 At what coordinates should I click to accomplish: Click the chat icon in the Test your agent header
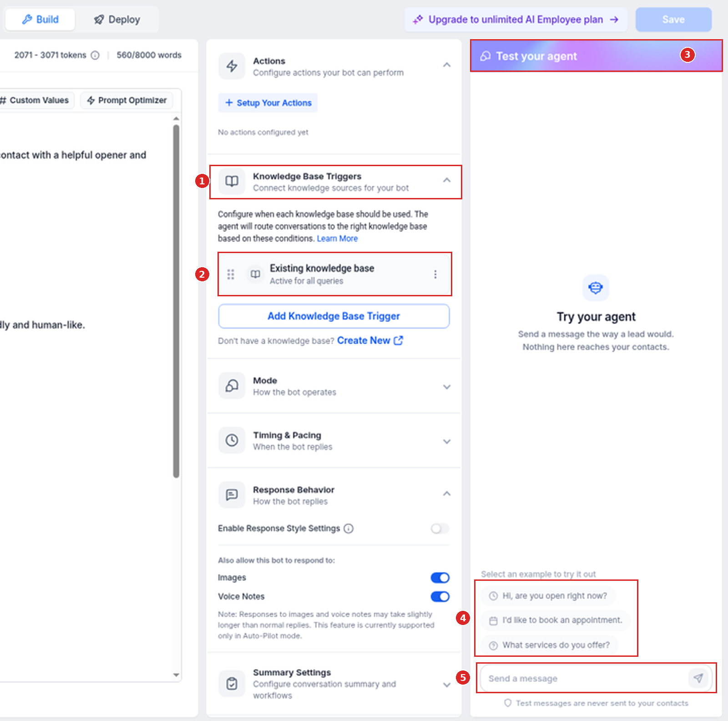point(485,56)
